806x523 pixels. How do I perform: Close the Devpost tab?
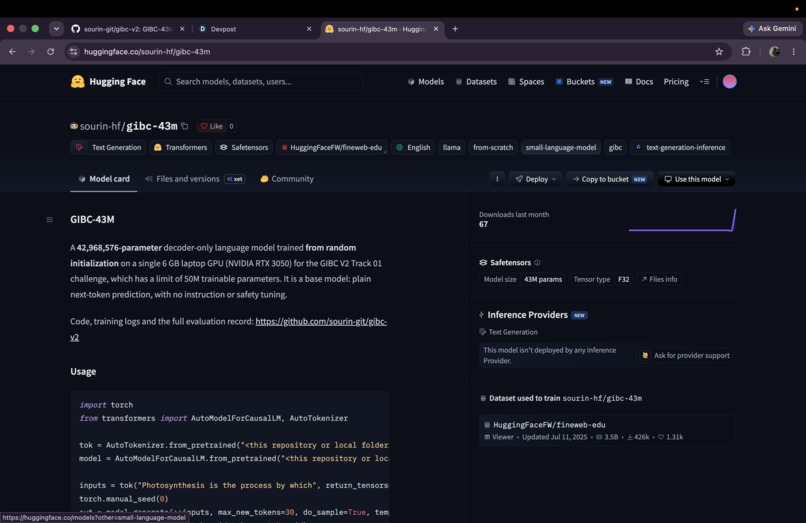click(x=309, y=29)
